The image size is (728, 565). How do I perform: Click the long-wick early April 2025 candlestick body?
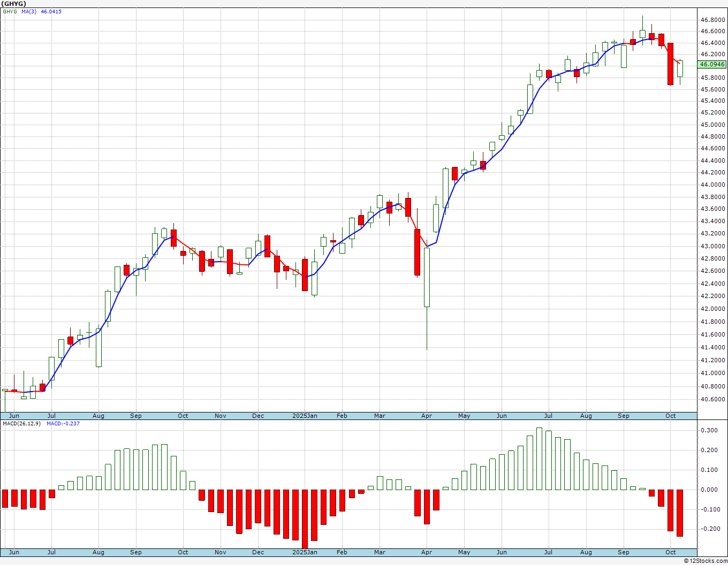427,277
